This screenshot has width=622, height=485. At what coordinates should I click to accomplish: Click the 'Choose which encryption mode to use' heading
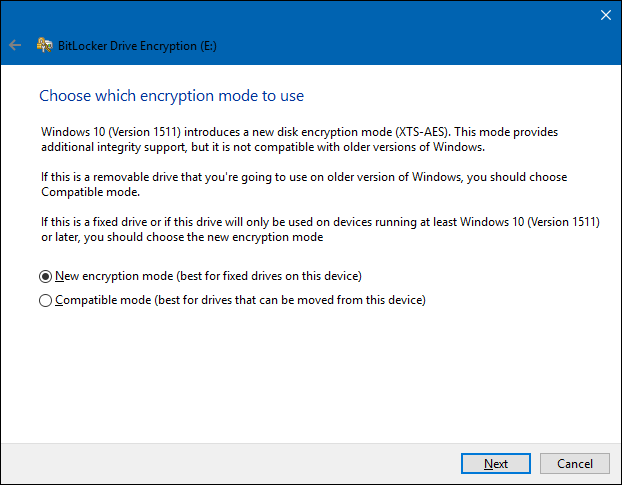[x=171, y=96]
